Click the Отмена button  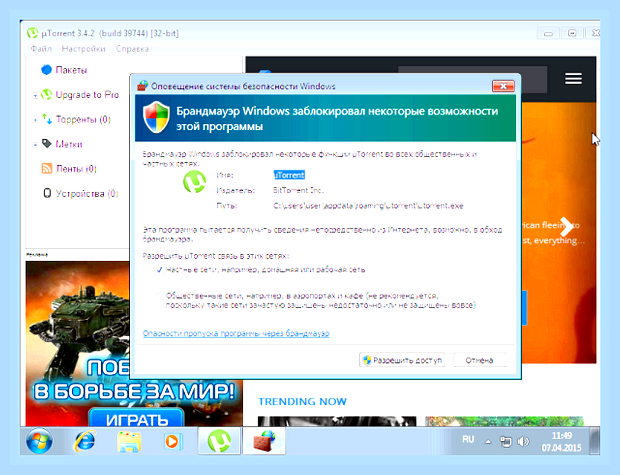479,360
